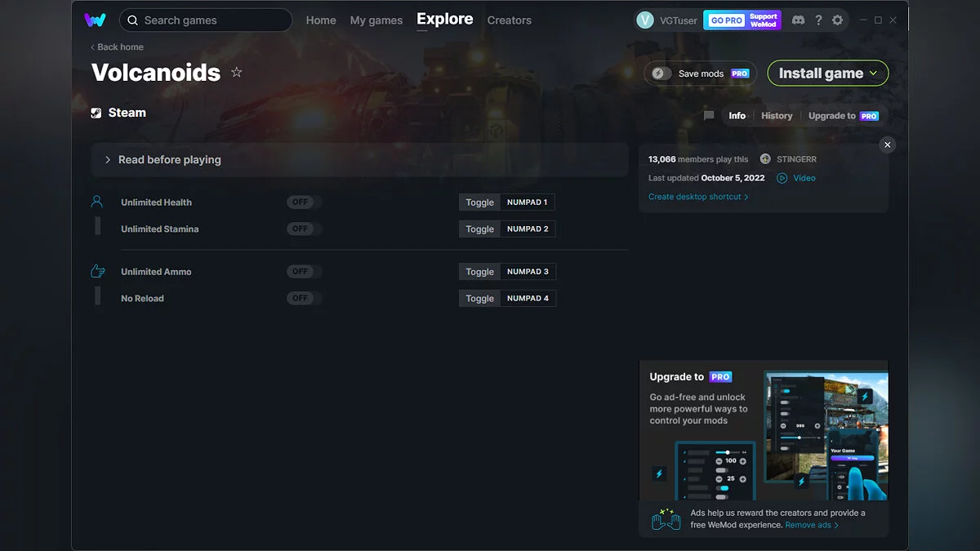Open Discord via the Discord icon

click(x=798, y=20)
